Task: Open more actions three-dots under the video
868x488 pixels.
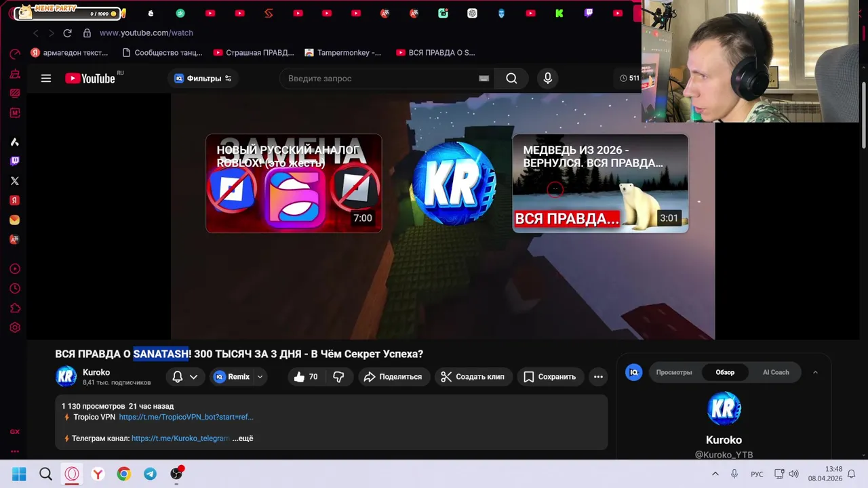Action: [x=598, y=377]
